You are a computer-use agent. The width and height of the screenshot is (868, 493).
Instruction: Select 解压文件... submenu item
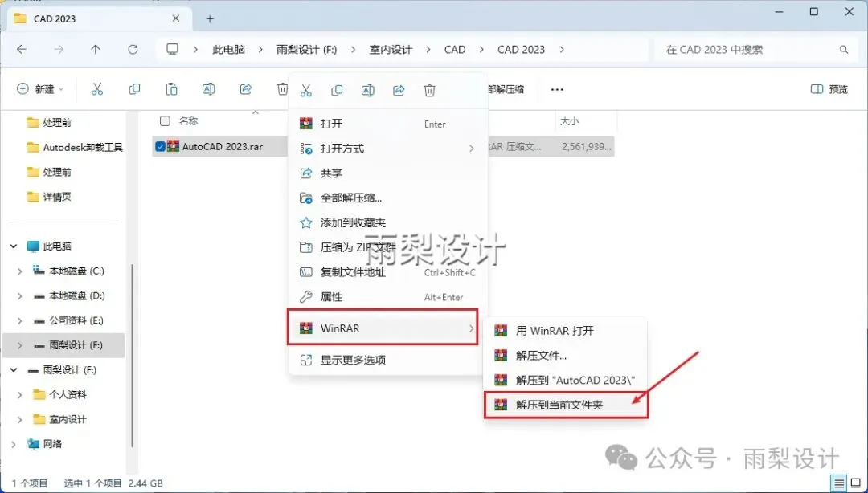(565, 355)
